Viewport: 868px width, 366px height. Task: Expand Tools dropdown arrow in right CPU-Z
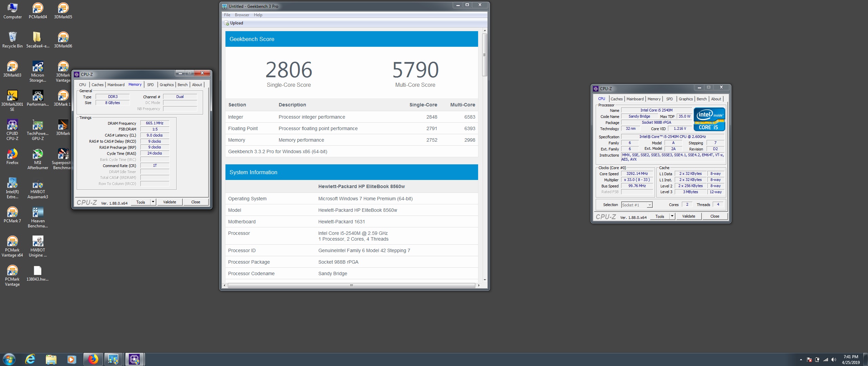(672, 216)
